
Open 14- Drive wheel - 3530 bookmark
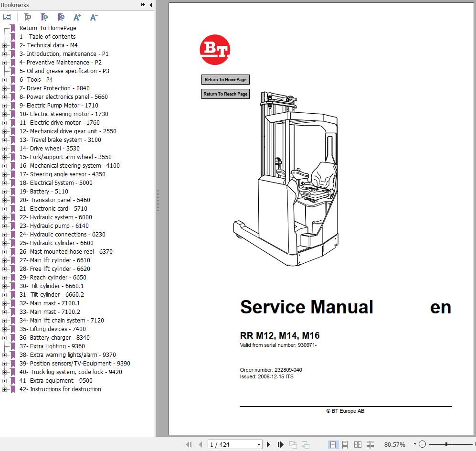tap(50, 149)
